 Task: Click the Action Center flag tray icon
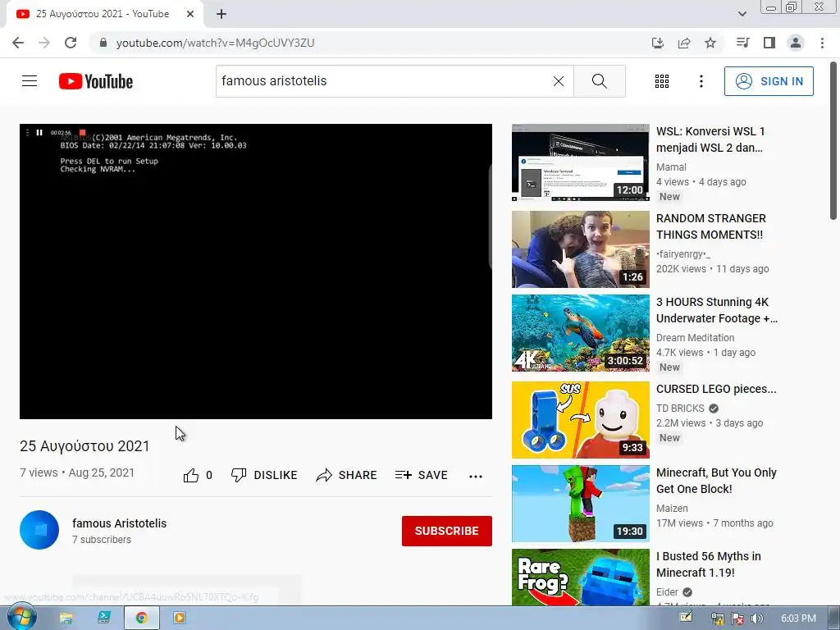coord(737,619)
